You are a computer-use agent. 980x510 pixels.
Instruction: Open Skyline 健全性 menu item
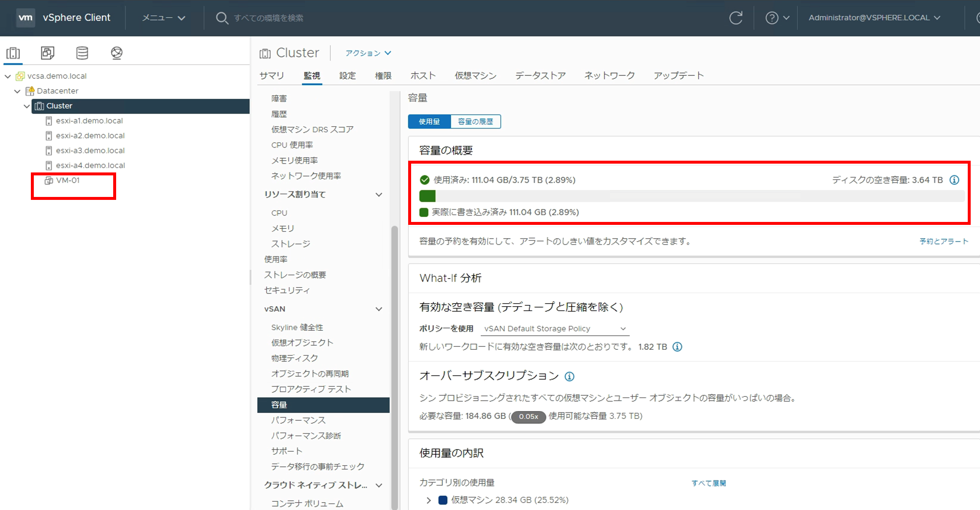pos(297,327)
